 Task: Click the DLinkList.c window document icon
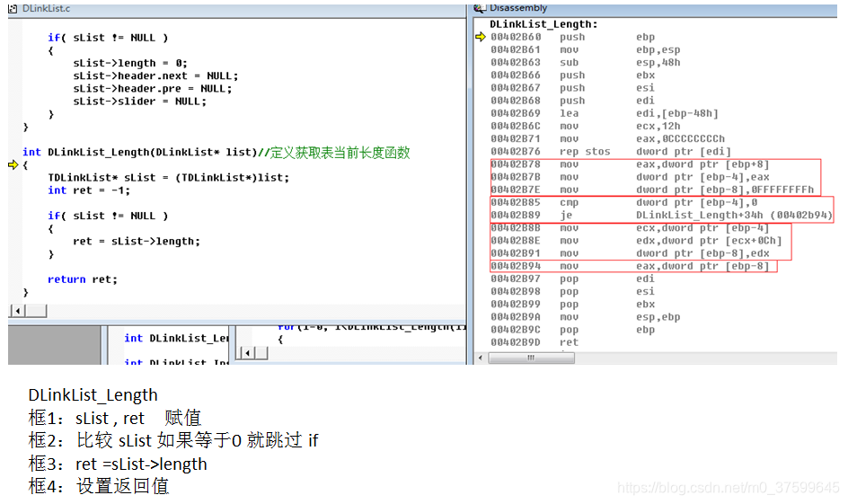pyautogui.click(x=13, y=9)
